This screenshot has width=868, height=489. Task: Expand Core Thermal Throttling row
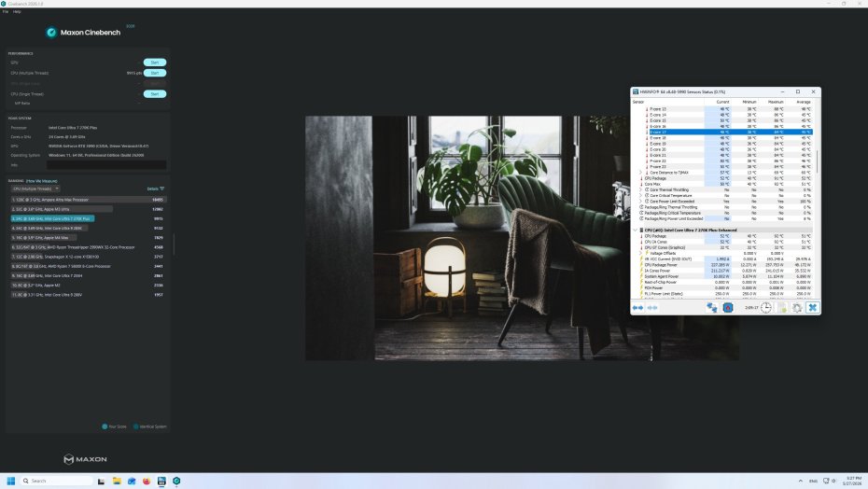point(640,190)
